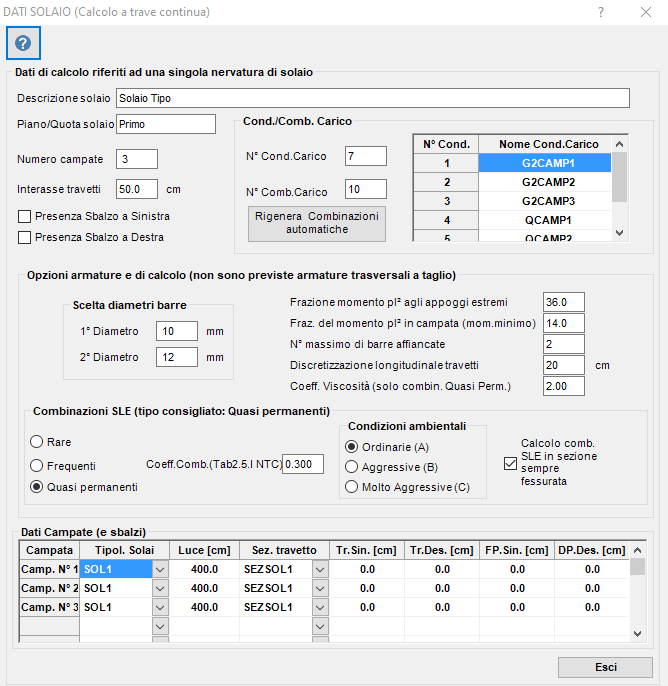Select Molto Aggressive (C) condition
The height and width of the screenshot is (686, 668).
tap(352, 487)
